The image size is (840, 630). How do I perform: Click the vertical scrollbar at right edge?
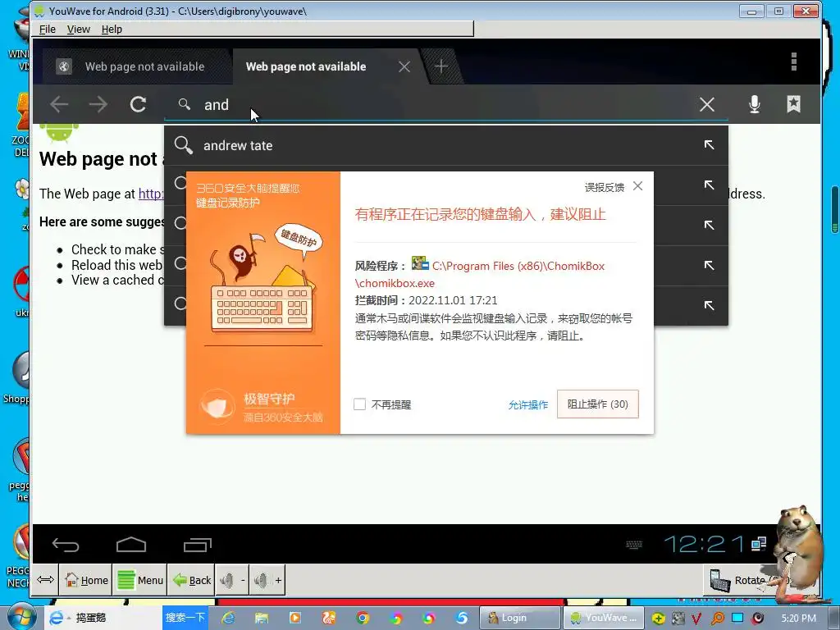coord(834,210)
